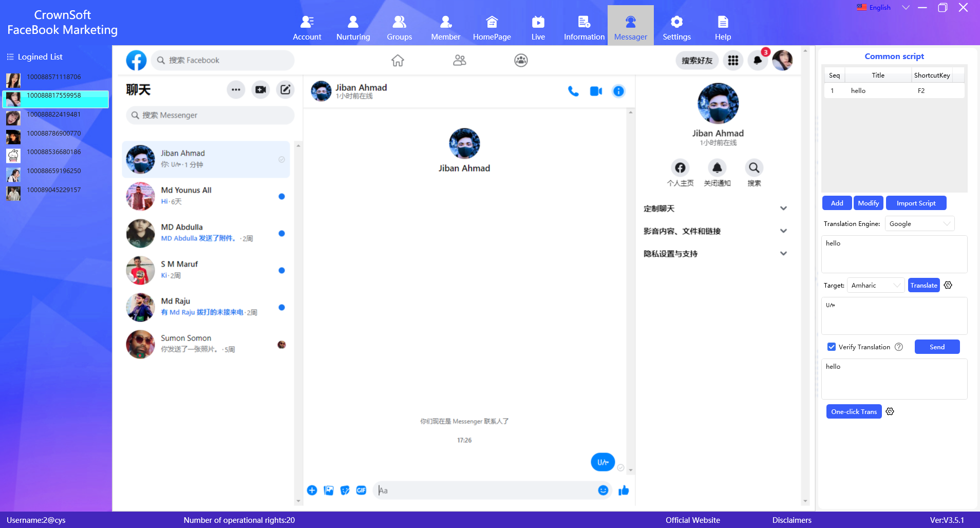Choose a GIF icon
Screen dimensions: 980x528
362,490
